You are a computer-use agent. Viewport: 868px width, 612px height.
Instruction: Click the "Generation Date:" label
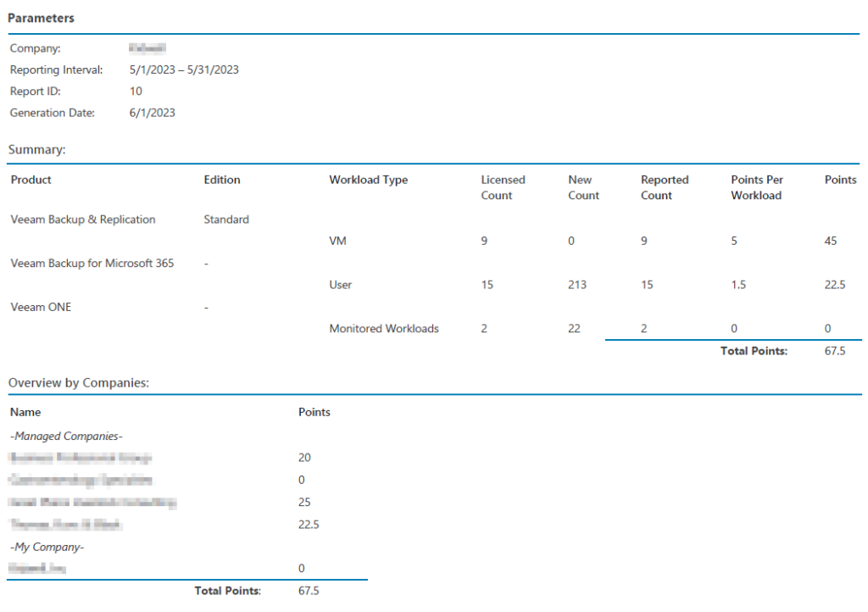coord(53,113)
